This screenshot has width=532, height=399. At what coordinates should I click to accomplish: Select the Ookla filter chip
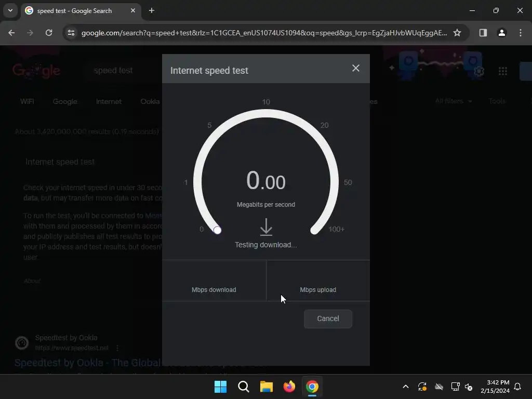(x=150, y=101)
